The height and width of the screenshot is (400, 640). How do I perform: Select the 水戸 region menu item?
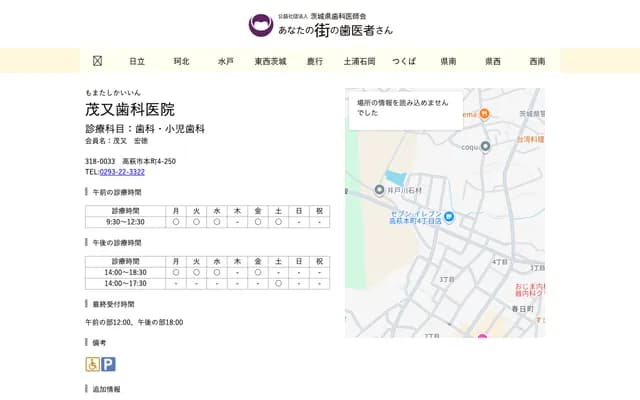click(226, 61)
